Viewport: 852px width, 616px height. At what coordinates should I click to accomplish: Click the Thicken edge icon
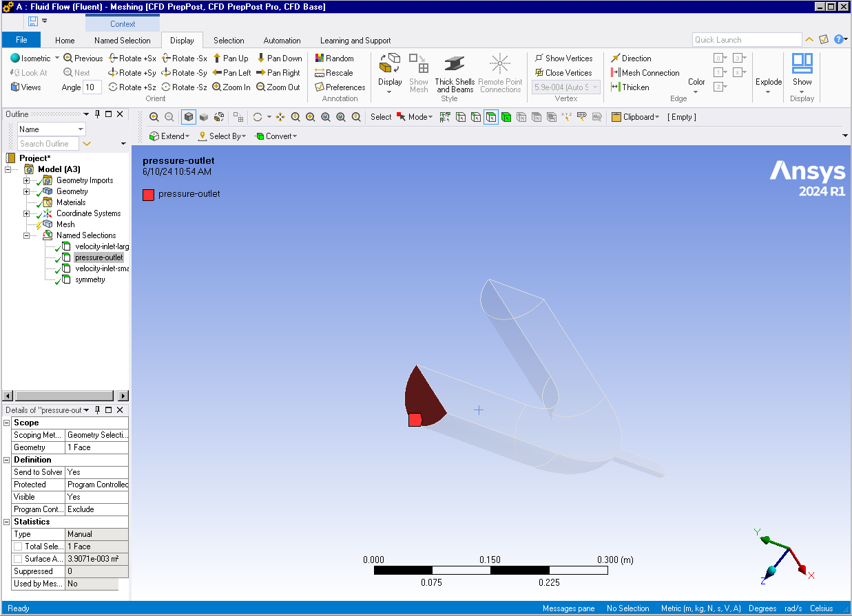pyautogui.click(x=616, y=87)
